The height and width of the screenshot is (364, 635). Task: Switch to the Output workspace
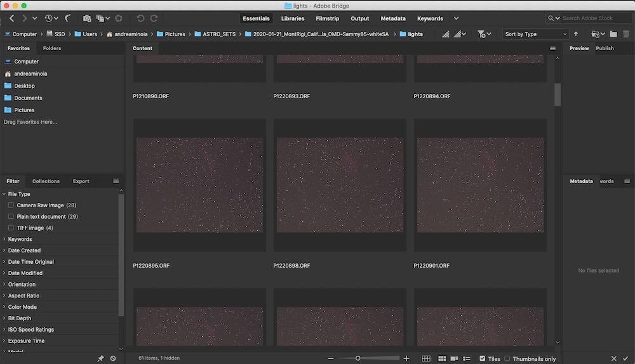pyautogui.click(x=359, y=18)
